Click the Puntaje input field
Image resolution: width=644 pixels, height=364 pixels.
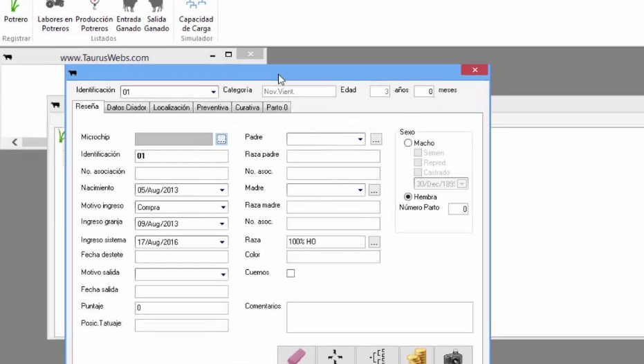pos(181,308)
